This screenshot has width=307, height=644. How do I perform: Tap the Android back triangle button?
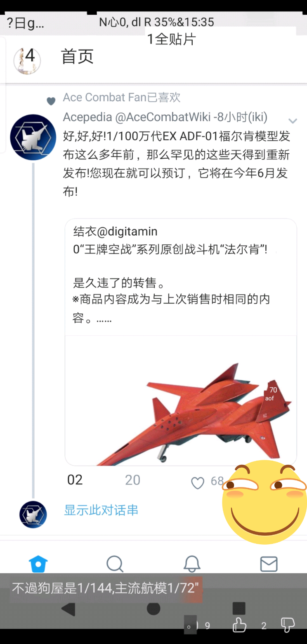pyautogui.click(x=68, y=609)
